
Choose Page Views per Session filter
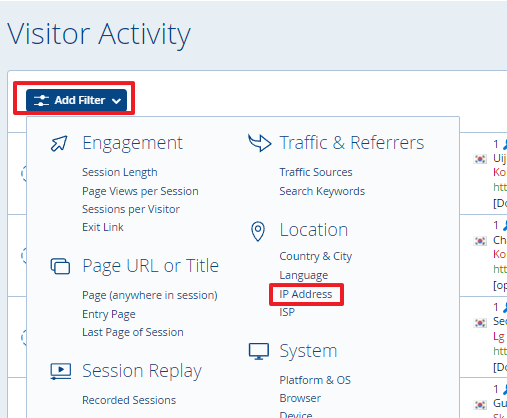pos(140,191)
